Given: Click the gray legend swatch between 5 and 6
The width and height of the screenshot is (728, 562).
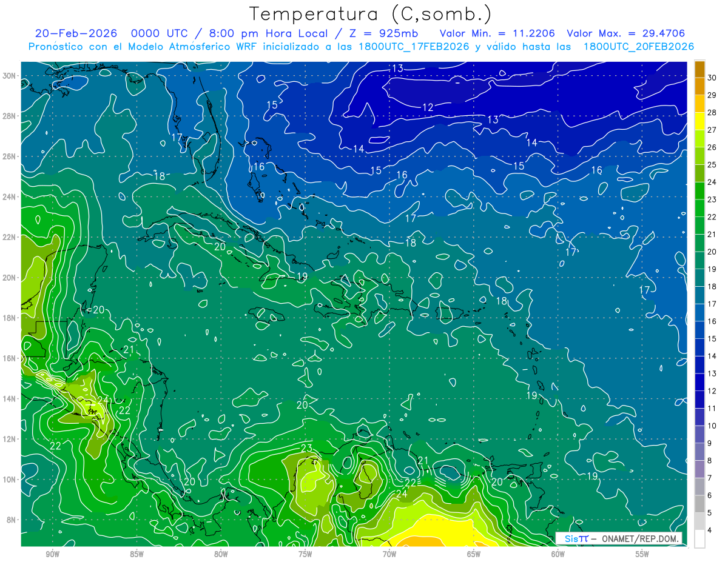Looking at the screenshot, I should coord(699,504).
